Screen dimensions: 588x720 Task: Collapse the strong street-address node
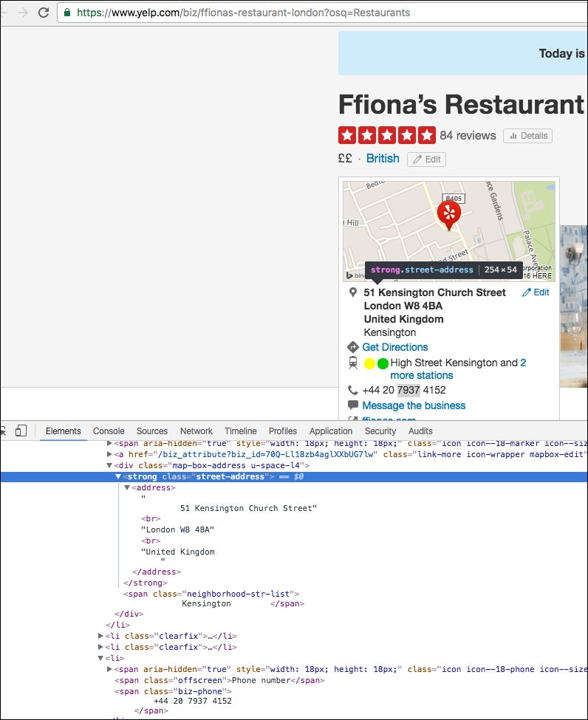pos(118,477)
